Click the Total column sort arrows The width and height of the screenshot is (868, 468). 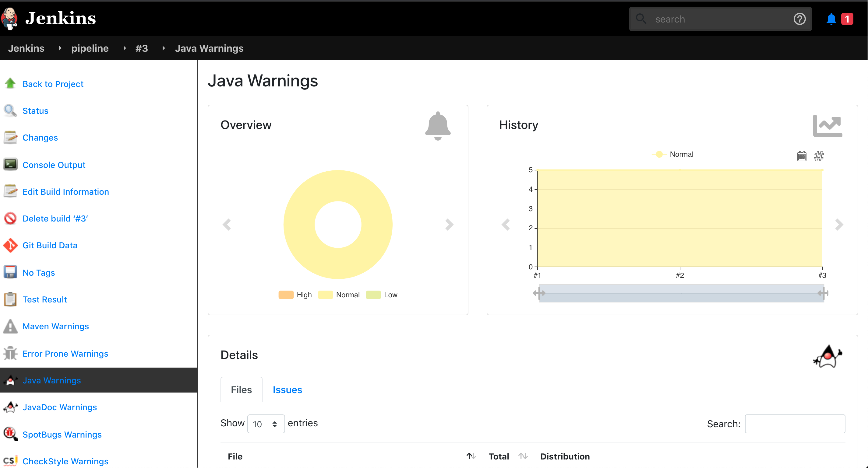pos(523,456)
